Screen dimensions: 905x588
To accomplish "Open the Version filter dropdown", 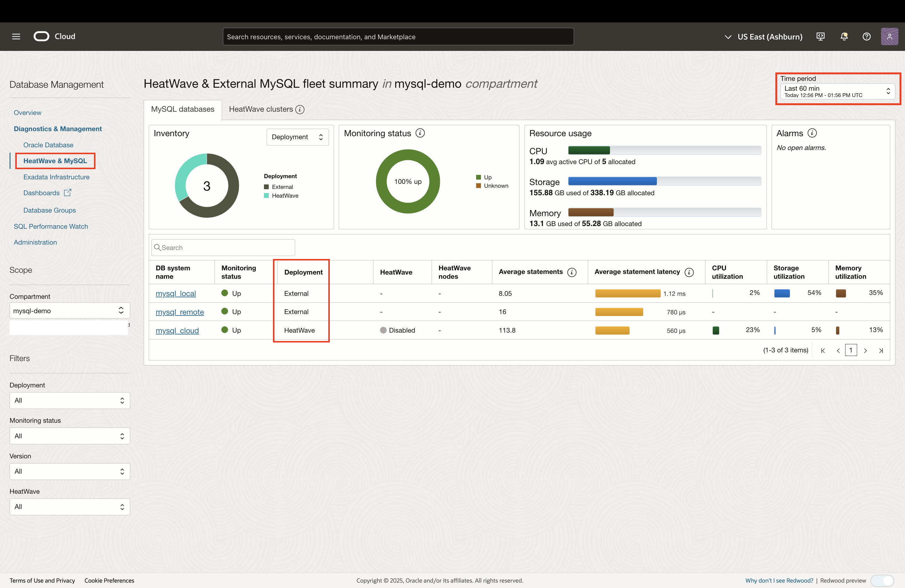I will coord(69,471).
